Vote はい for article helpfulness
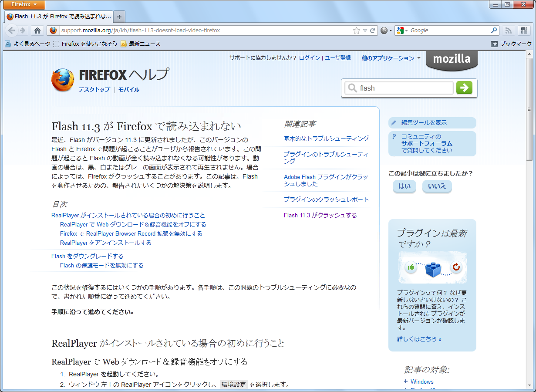Screen dimensions: 536x392 point(405,186)
